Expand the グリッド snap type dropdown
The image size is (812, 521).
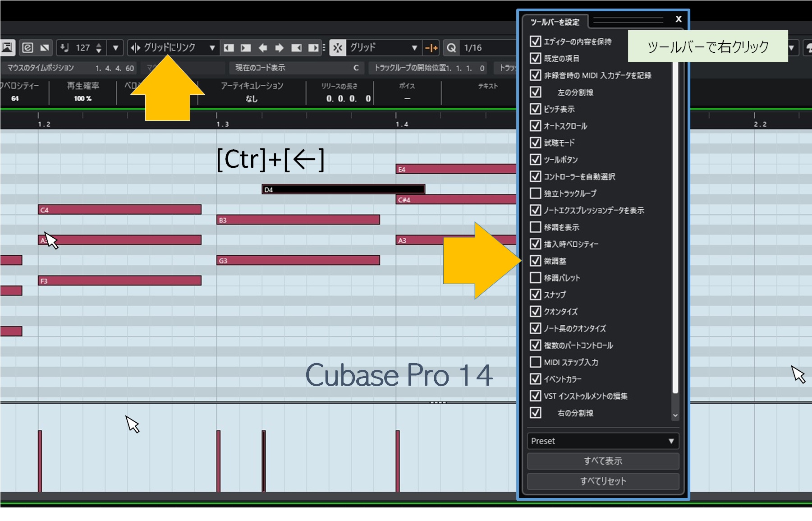pyautogui.click(x=414, y=48)
